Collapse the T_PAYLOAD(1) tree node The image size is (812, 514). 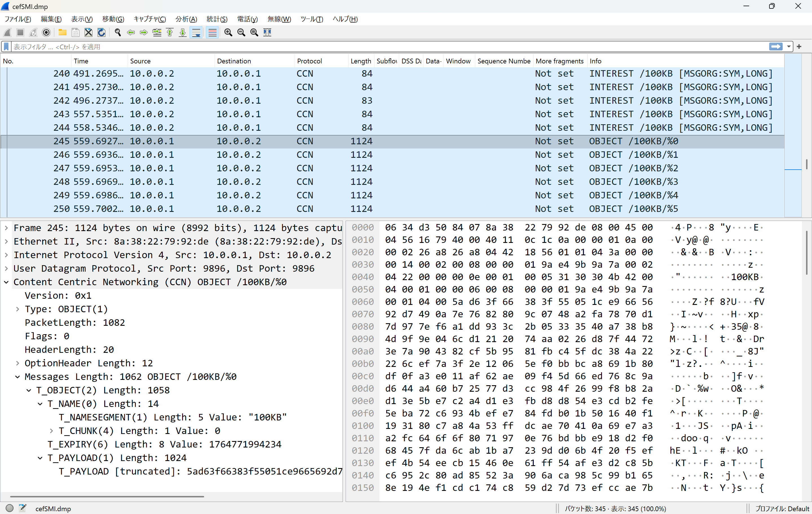pyautogui.click(x=40, y=458)
